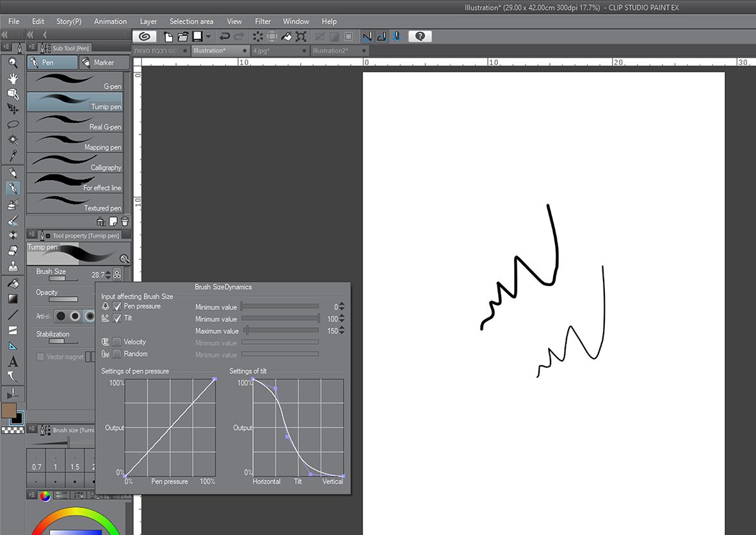Open the Save dropdown arrow
This screenshot has height=535, width=756.
pos(208,37)
